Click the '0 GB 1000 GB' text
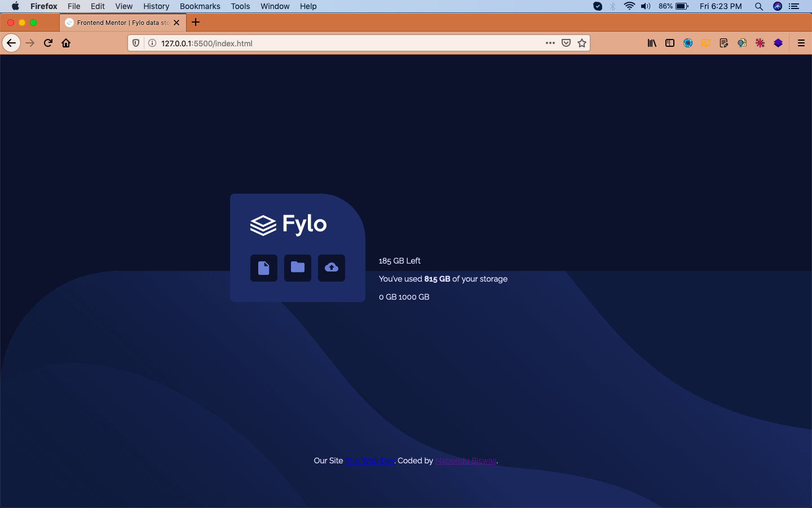 click(404, 297)
